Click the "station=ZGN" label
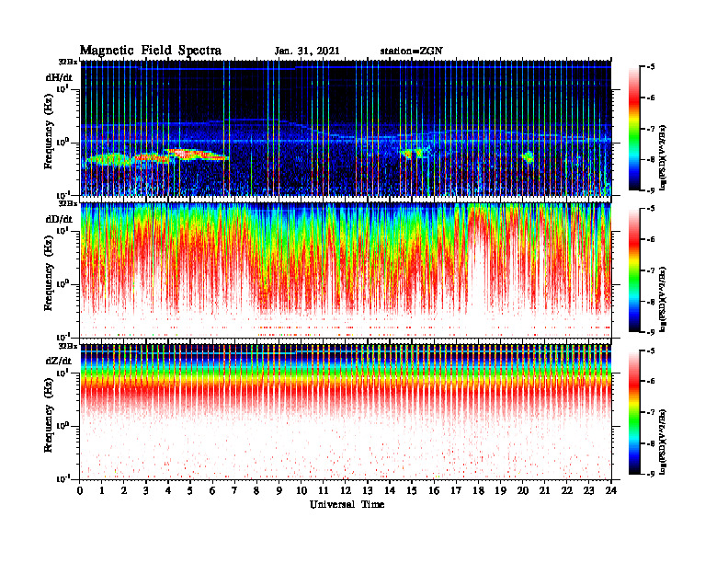 click(x=412, y=52)
